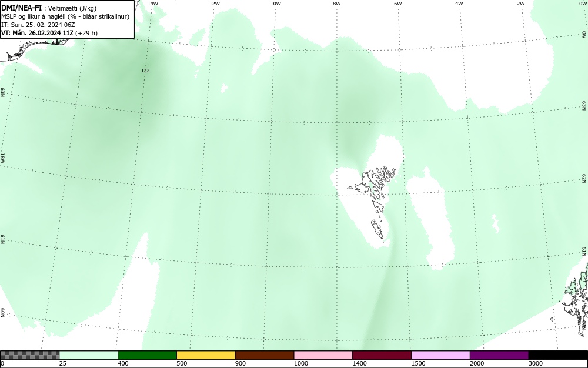Click the legend value "3000"
Image resolution: width=588 pixels, height=368 pixels.
coord(536,363)
